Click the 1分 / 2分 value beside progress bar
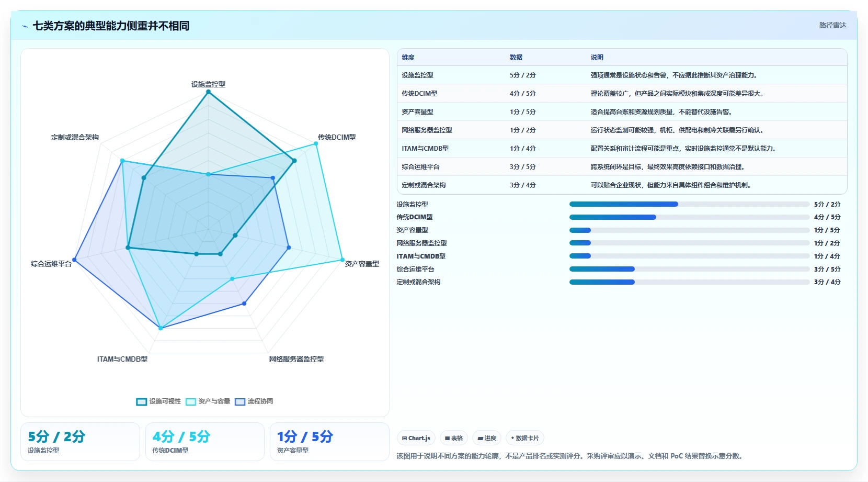The height and width of the screenshot is (482, 868). click(x=827, y=243)
